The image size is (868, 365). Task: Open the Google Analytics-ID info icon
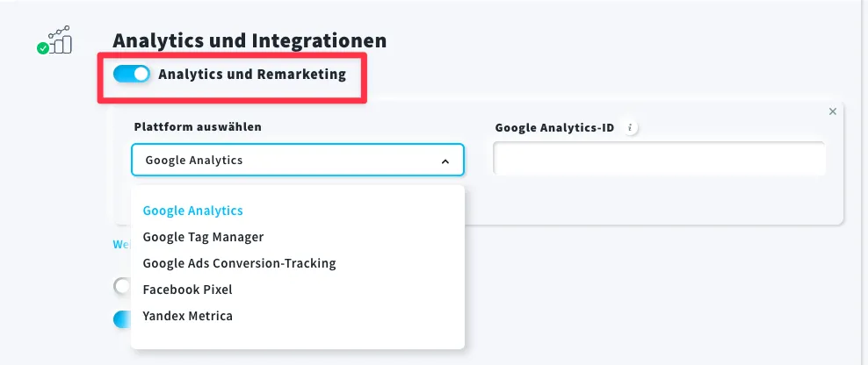click(630, 128)
